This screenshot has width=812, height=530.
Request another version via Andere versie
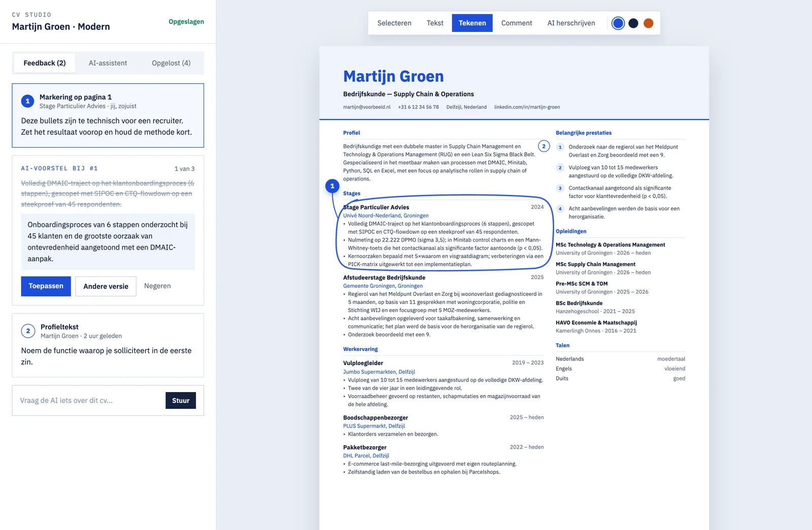click(x=106, y=286)
